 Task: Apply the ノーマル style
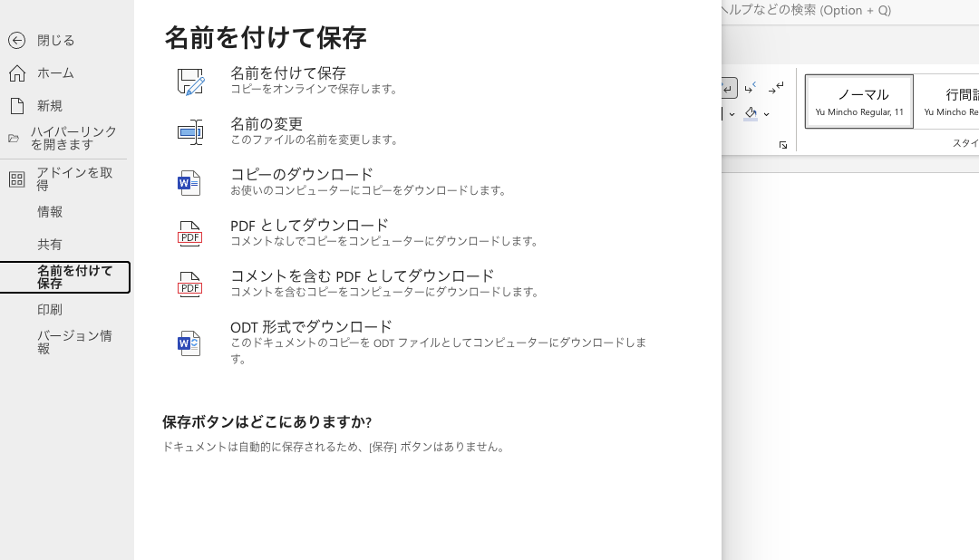858,101
